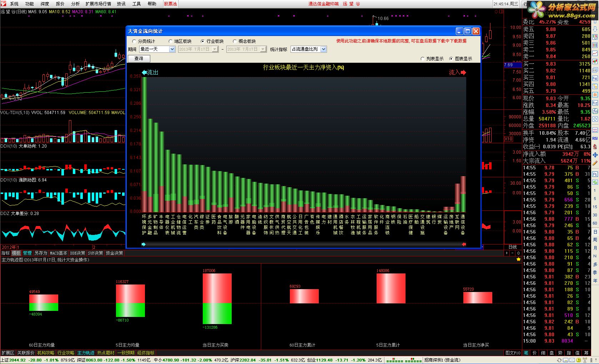
Task: Open the 帮助 menu
Action: [152, 4]
